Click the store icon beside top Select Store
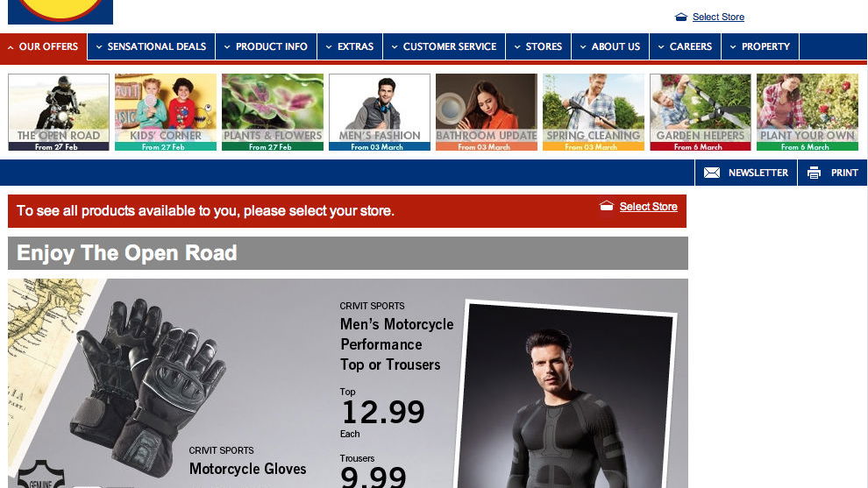Image resolution: width=868 pixels, height=488 pixels. click(x=681, y=18)
